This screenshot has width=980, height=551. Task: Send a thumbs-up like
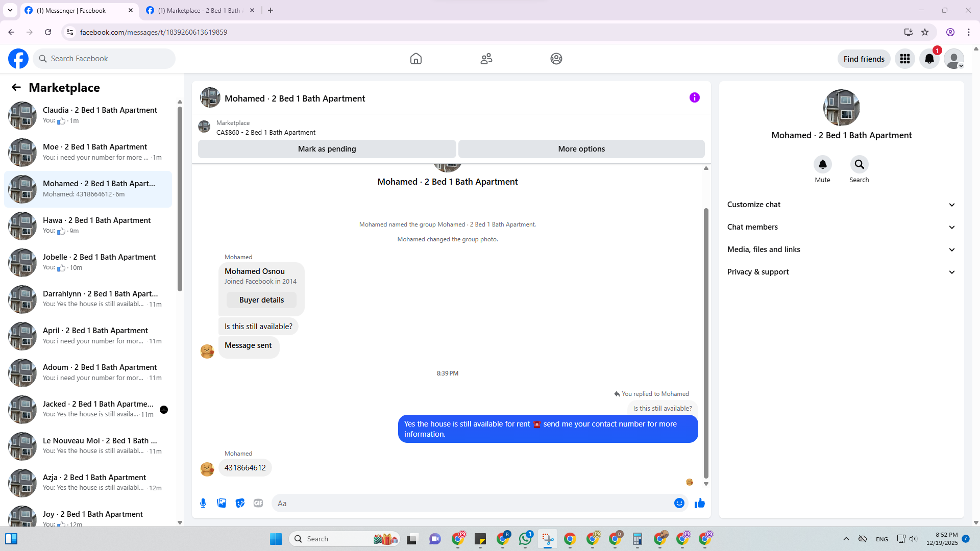coord(699,503)
